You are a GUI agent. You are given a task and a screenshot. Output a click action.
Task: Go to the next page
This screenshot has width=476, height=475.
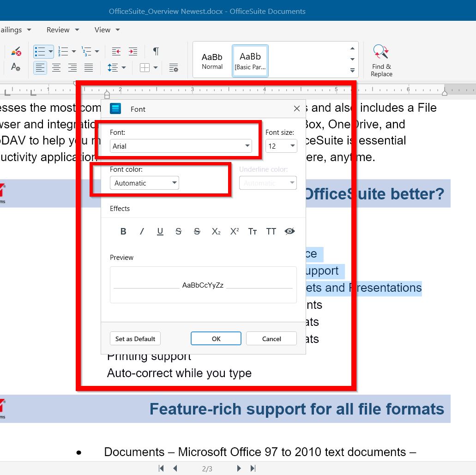(239, 469)
